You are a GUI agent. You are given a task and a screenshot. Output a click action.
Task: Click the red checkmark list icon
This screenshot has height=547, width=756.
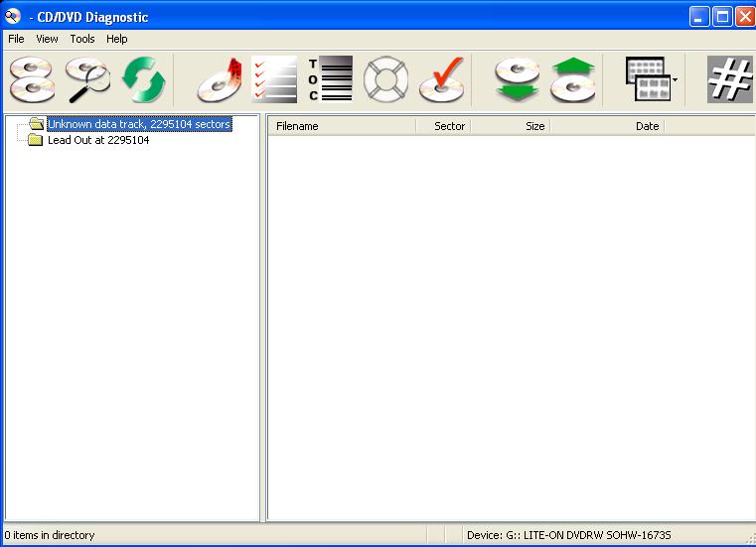274,79
